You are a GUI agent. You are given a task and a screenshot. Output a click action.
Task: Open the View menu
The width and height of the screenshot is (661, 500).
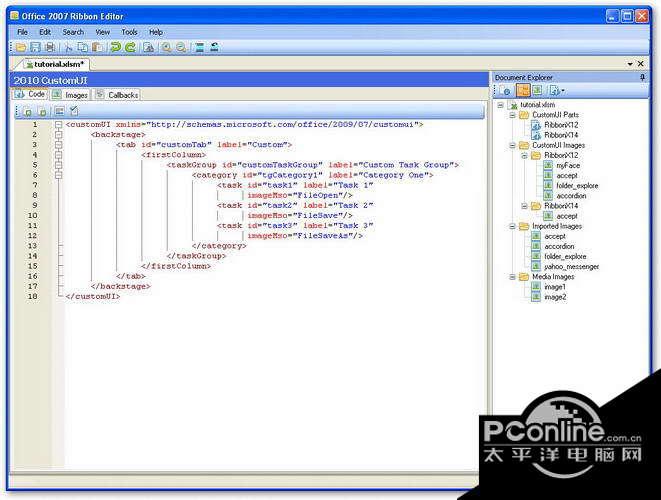click(x=102, y=32)
